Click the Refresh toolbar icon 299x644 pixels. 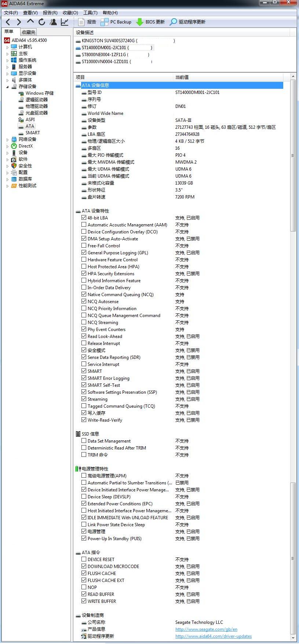click(42, 22)
